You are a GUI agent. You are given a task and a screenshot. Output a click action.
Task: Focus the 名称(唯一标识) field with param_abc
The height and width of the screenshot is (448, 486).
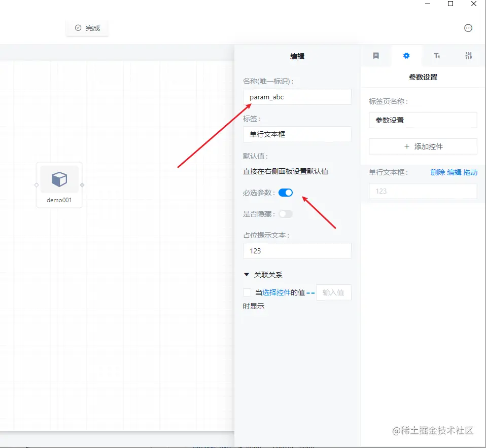(x=297, y=97)
